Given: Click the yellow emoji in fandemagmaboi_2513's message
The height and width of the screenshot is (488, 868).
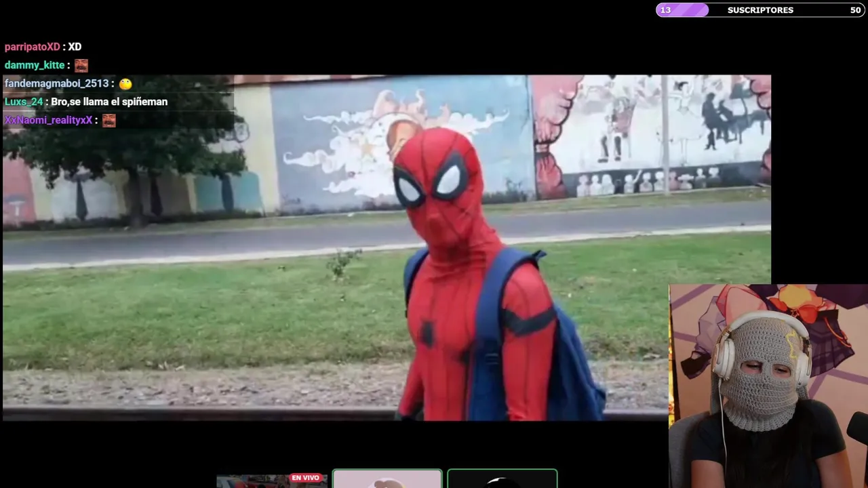Looking at the screenshot, I should [x=125, y=83].
